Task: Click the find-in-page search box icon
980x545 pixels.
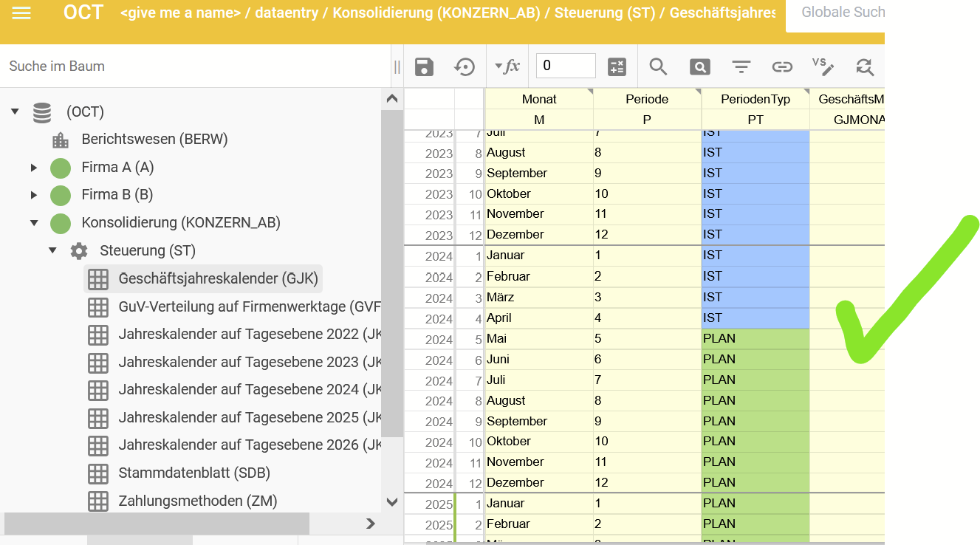Action: pyautogui.click(x=699, y=66)
